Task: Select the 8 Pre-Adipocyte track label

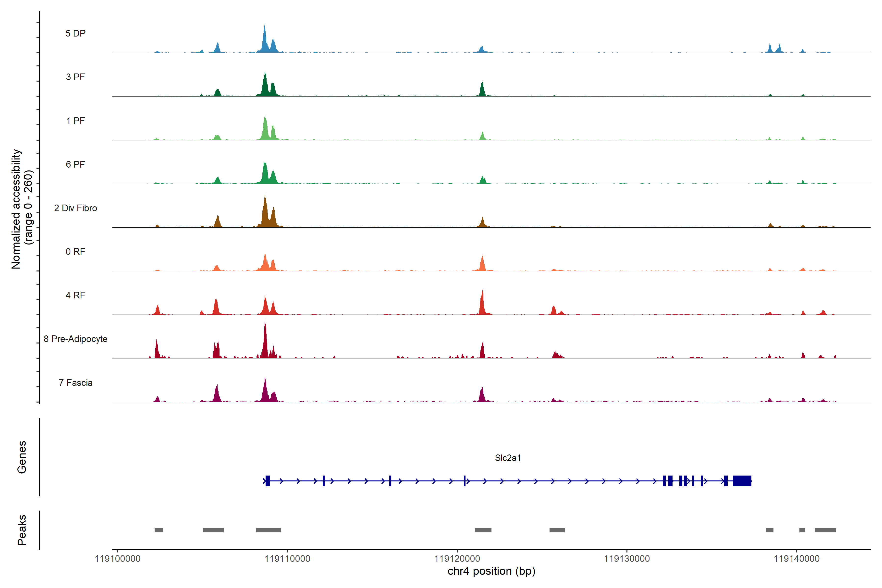Action: point(75,339)
